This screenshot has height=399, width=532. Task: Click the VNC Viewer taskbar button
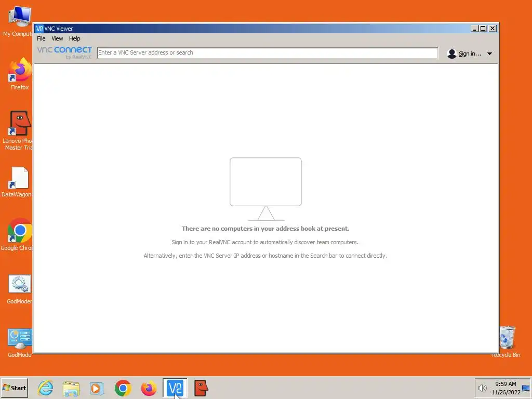pyautogui.click(x=175, y=388)
